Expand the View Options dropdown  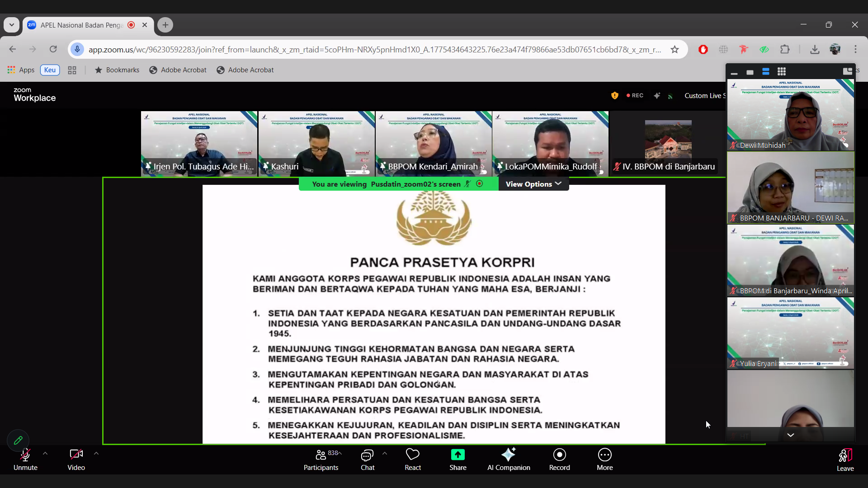(x=533, y=184)
